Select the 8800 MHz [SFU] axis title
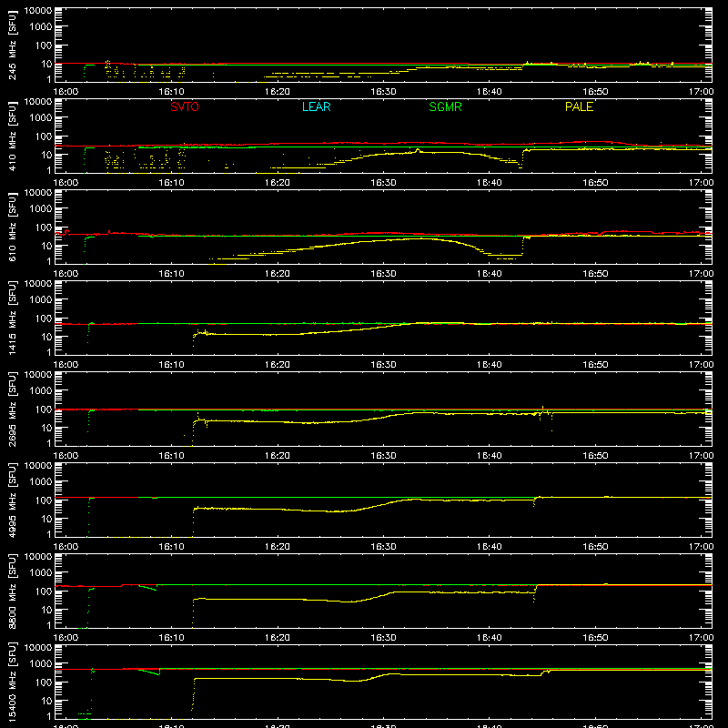This screenshot has height=728, width=728. pos(13,591)
